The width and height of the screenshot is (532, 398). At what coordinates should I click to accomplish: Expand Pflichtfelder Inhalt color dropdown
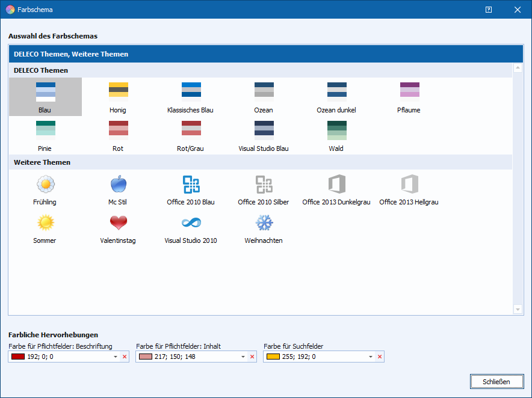[243, 357]
